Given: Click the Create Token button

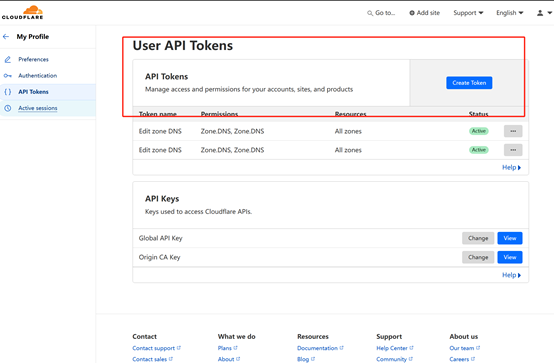Looking at the screenshot, I should [x=469, y=83].
